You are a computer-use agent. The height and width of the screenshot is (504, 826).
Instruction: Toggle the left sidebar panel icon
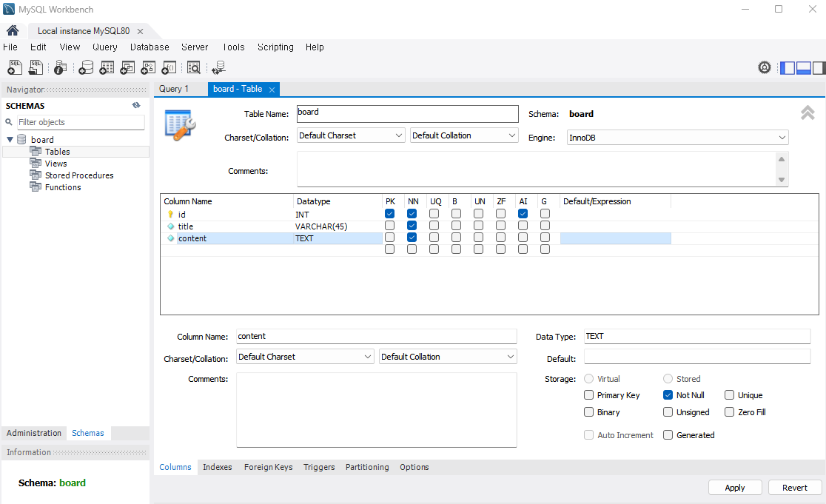point(788,67)
